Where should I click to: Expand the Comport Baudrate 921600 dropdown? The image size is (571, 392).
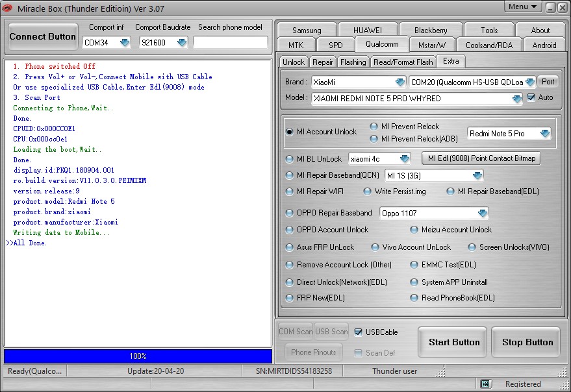pyautogui.click(x=182, y=43)
